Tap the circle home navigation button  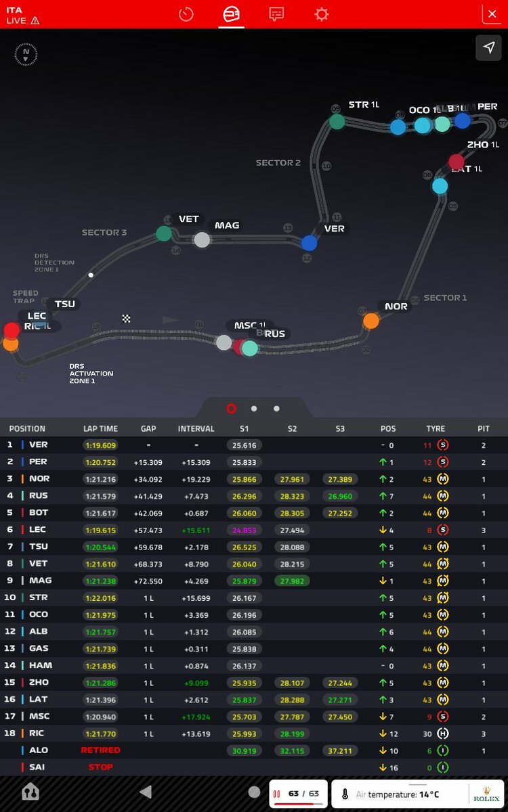pos(254,792)
